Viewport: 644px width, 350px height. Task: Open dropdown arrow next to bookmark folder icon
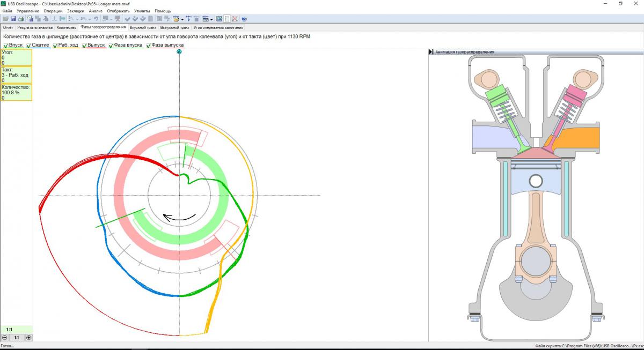coord(184,19)
